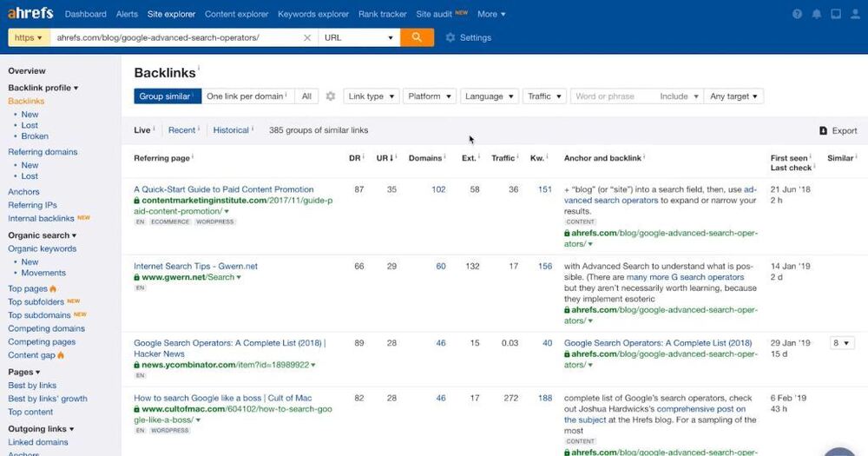Click the 102 domains count in first row
Screen dimensions: 868x456
coord(438,189)
